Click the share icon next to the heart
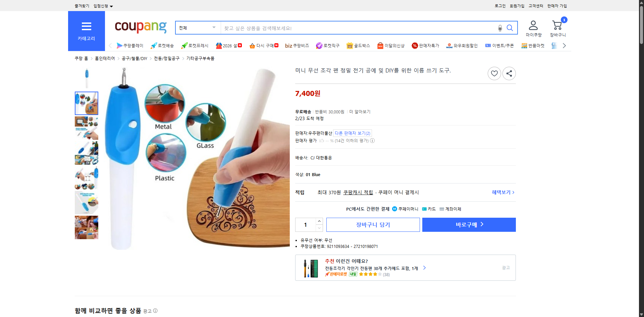Image resolution: width=644 pixels, height=317 pixels. tap(509, 73)
